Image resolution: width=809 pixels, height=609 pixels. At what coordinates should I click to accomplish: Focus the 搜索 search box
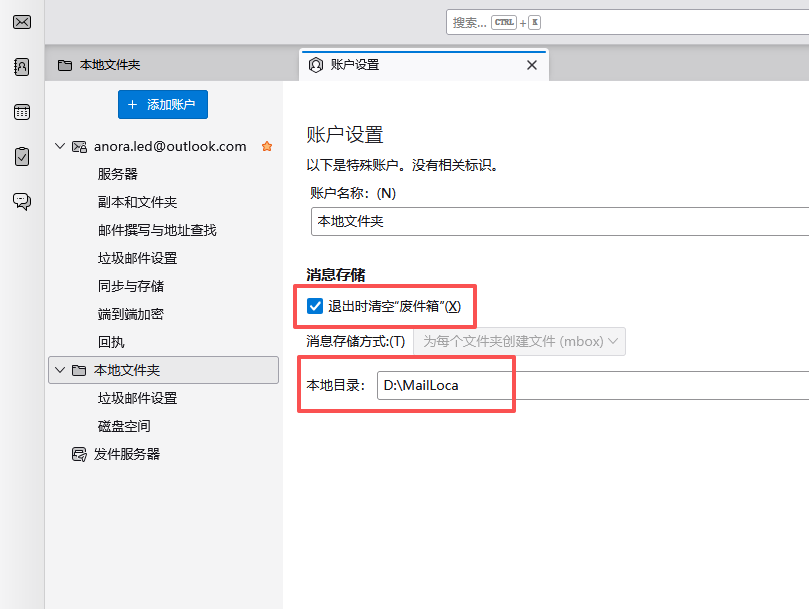click(x=627, y=23)
